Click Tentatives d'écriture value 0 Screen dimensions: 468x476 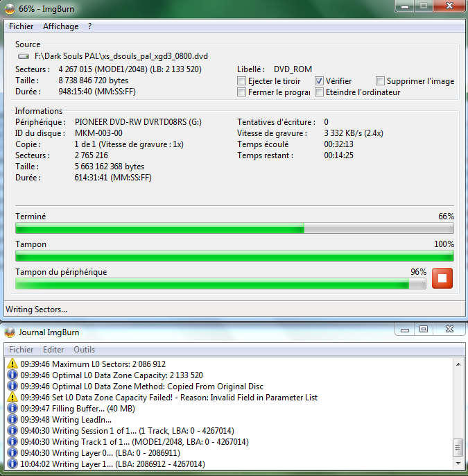click(x=326, y=122)
